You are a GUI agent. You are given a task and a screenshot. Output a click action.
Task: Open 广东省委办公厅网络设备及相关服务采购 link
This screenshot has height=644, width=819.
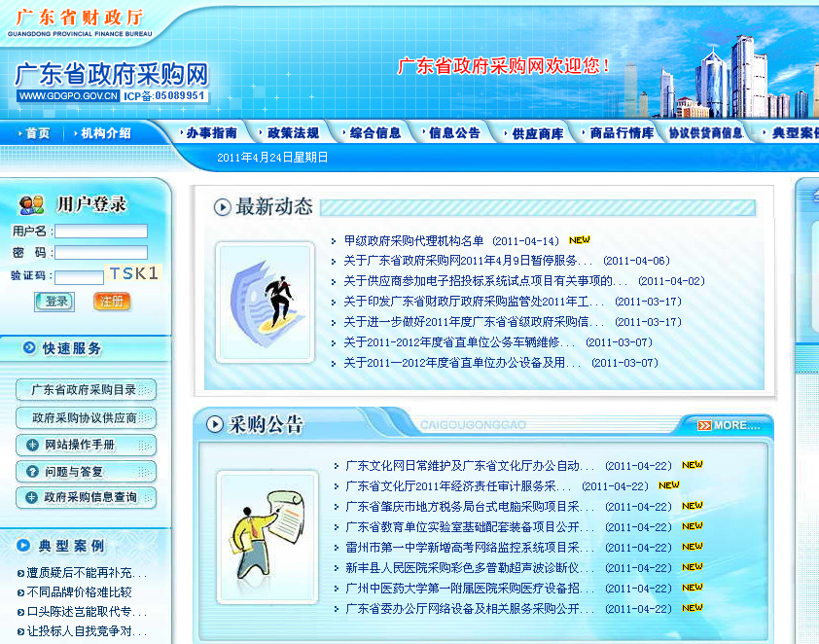tap(470, 608)
